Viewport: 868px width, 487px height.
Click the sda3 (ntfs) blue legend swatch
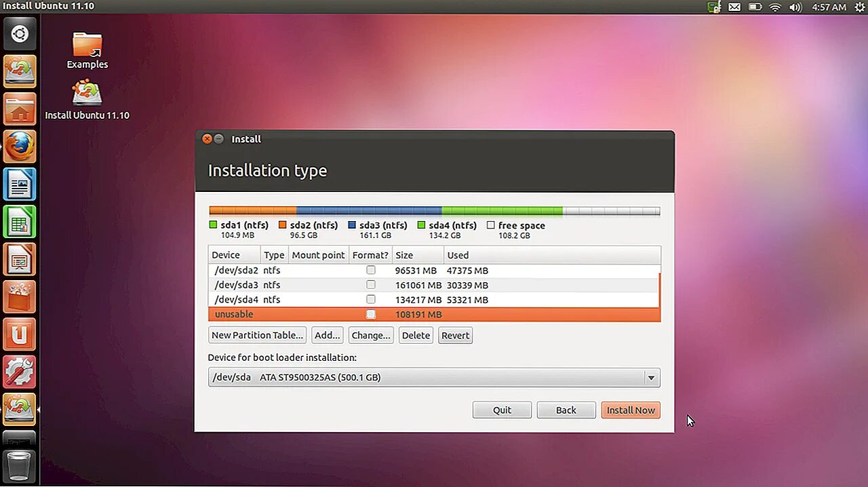352,225
